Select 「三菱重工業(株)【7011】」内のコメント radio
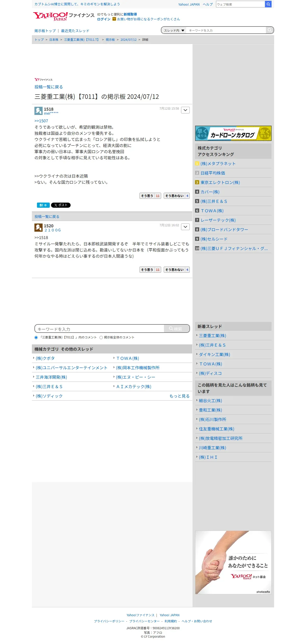This screenshot has height=644, width=306. 36,337
